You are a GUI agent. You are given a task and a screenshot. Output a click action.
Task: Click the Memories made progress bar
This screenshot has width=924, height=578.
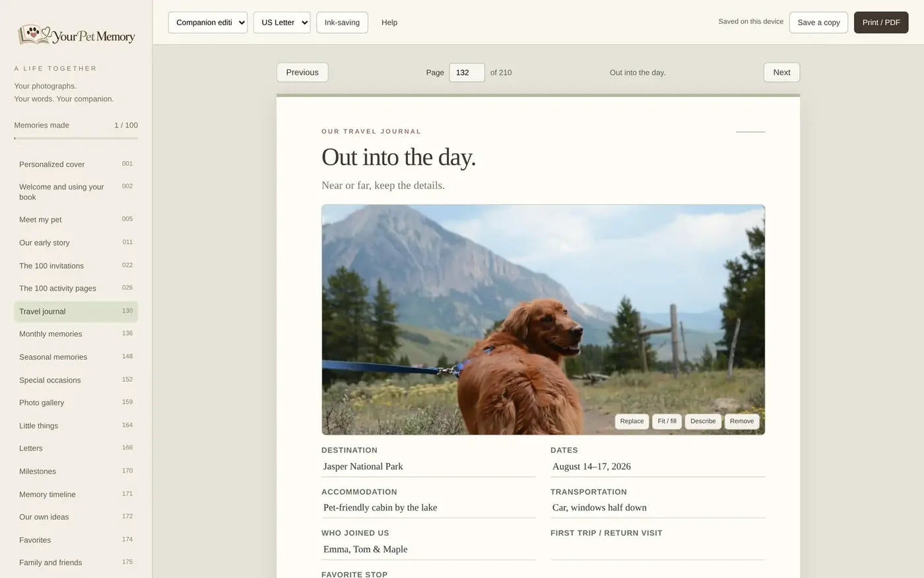pyautogui.click(x=76, y=138)
